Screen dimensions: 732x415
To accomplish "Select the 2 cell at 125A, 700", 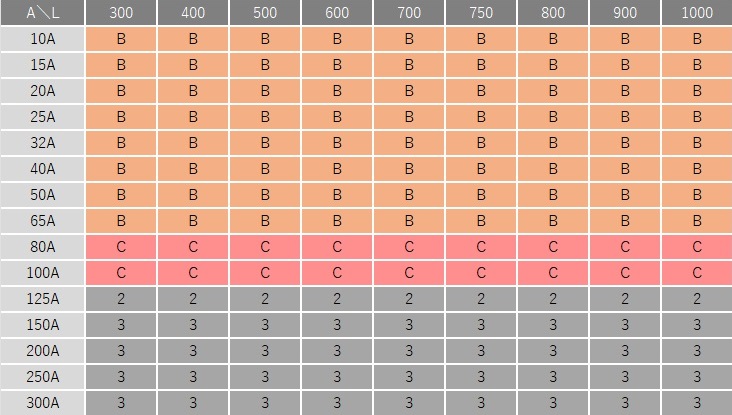I will tap(409, 298).
